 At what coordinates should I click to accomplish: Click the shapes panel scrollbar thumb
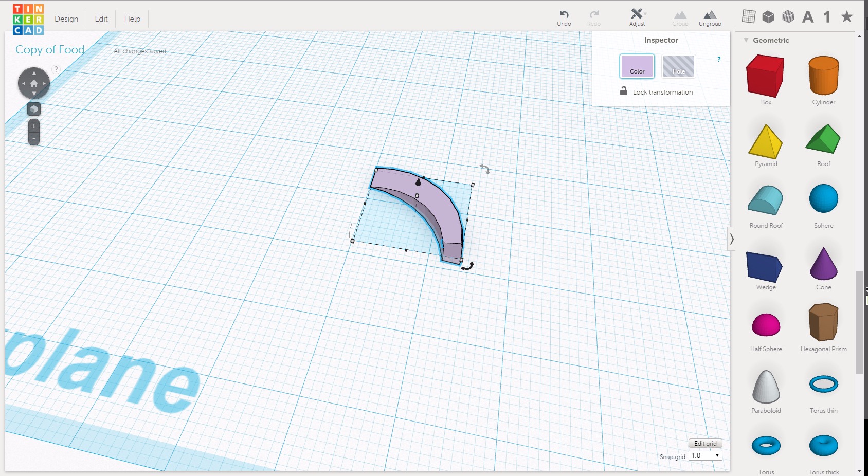pos(859,323)
